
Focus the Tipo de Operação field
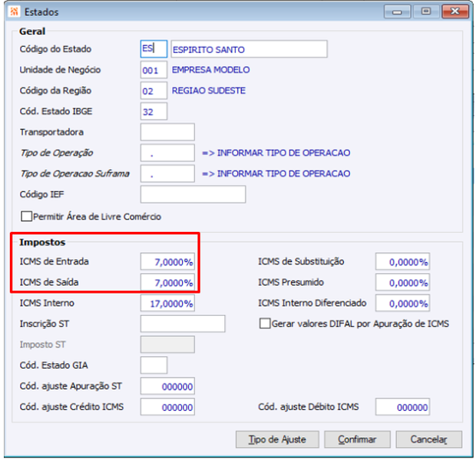click(x=167, y=153)
